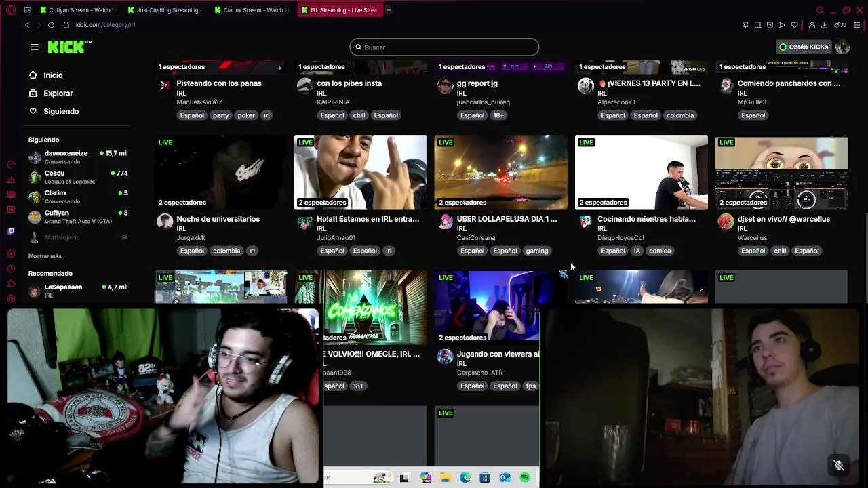This screenshot has height=488, width=868.
Task: Click the chill tag under djset en vivo
Action: [x=780, y=251]
